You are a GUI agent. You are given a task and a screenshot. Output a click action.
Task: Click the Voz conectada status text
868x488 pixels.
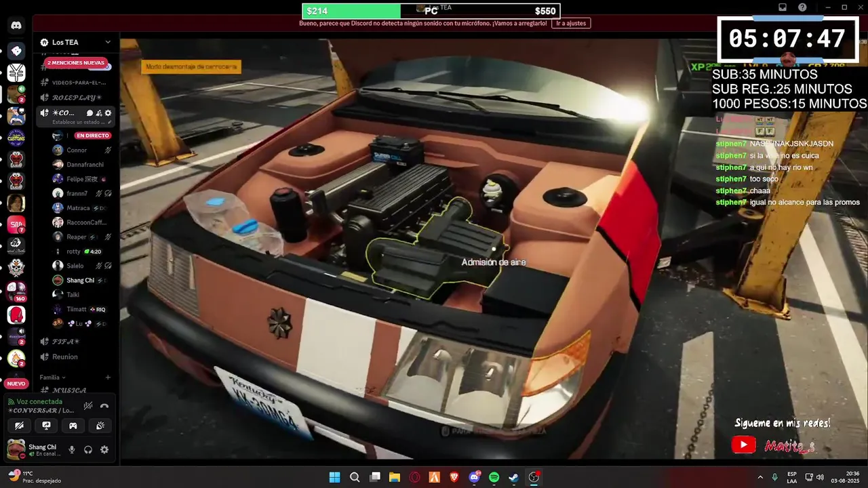coord(39,401)
